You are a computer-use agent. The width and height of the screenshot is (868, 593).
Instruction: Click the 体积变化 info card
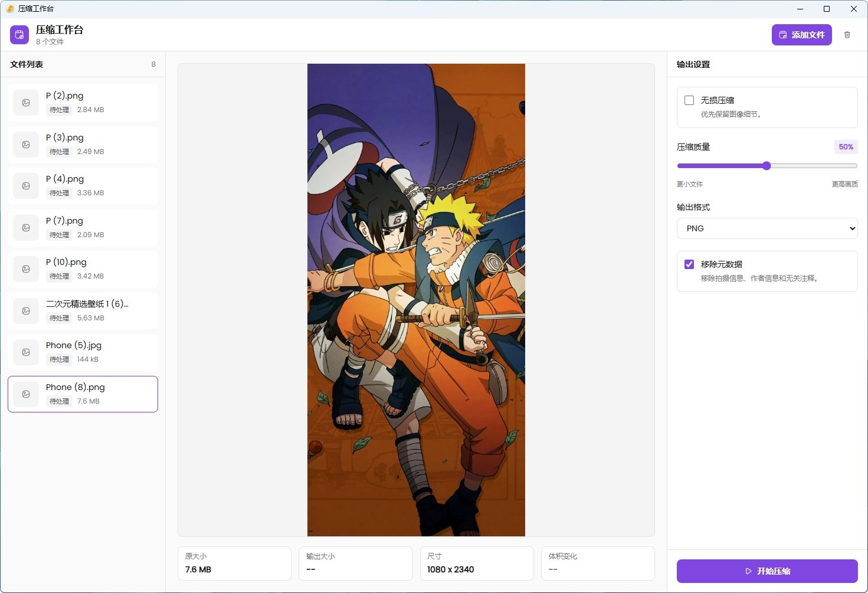[598, 563]
